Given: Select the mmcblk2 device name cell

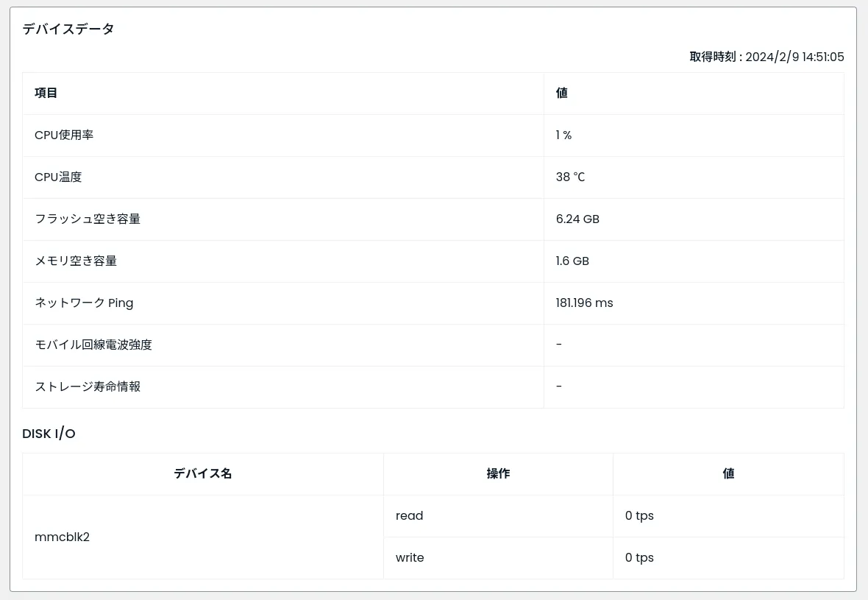Looking at the screenshot, I should click(x=62, y=537).
